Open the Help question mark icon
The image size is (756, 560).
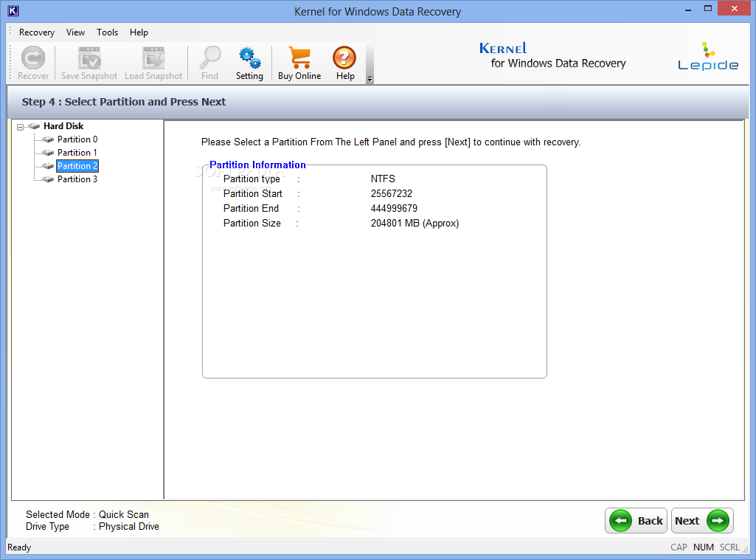(x=344, y=58)
